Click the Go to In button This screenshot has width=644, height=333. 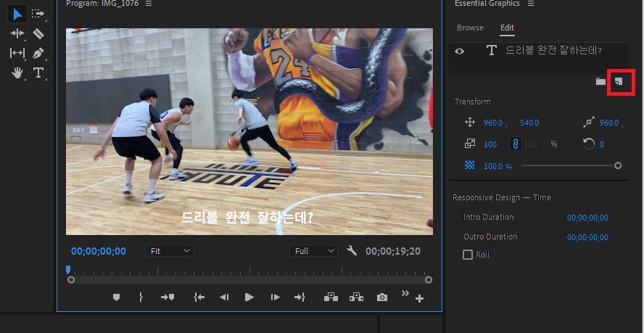[x=199, y=297]
